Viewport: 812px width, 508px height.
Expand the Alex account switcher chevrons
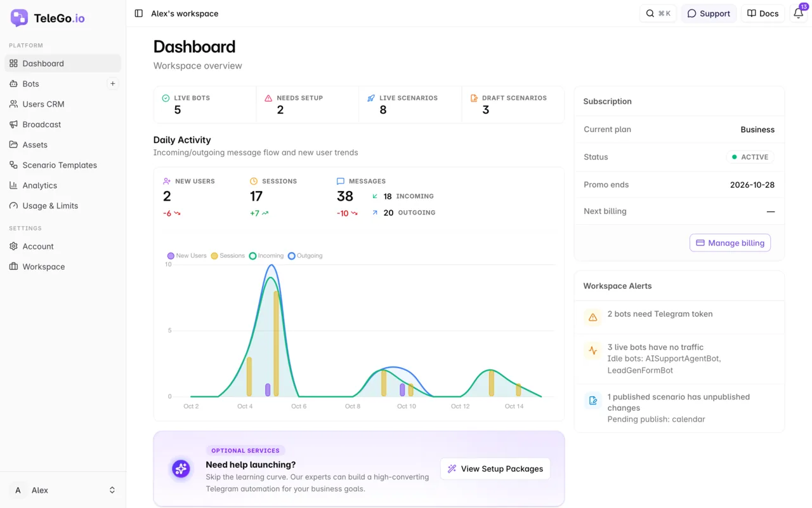coord(112,490)
